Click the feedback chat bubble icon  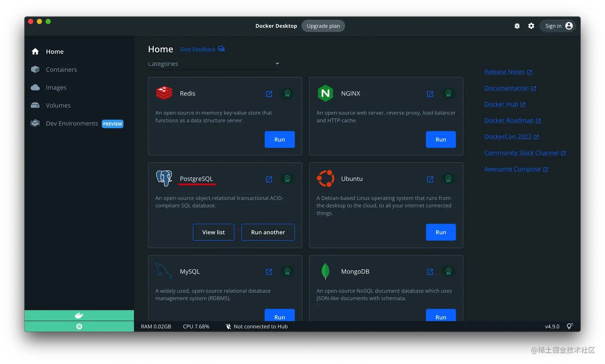(x=221, y=49)
